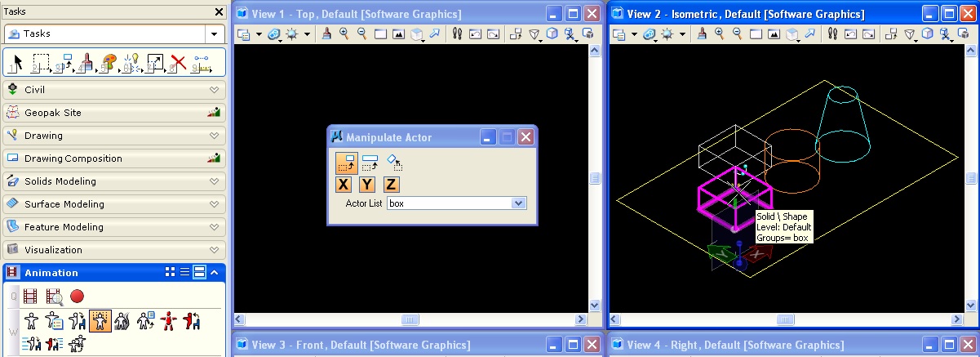Toggle Y axis lock in Manipulate Actor
980x357 pixels.
[368, 185]
